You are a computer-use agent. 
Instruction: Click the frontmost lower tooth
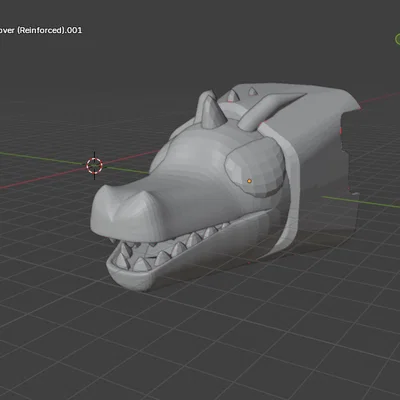point(143,264)
